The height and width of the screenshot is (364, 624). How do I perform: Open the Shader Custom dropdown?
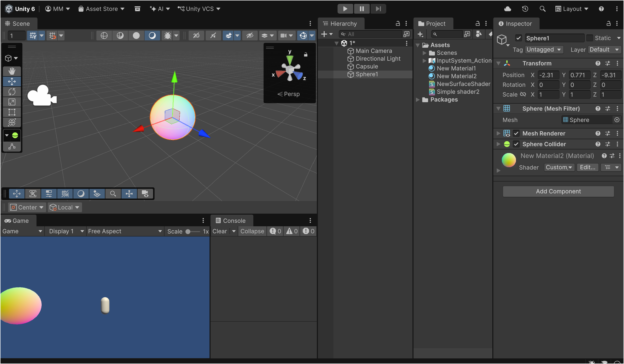pos(559,167)
